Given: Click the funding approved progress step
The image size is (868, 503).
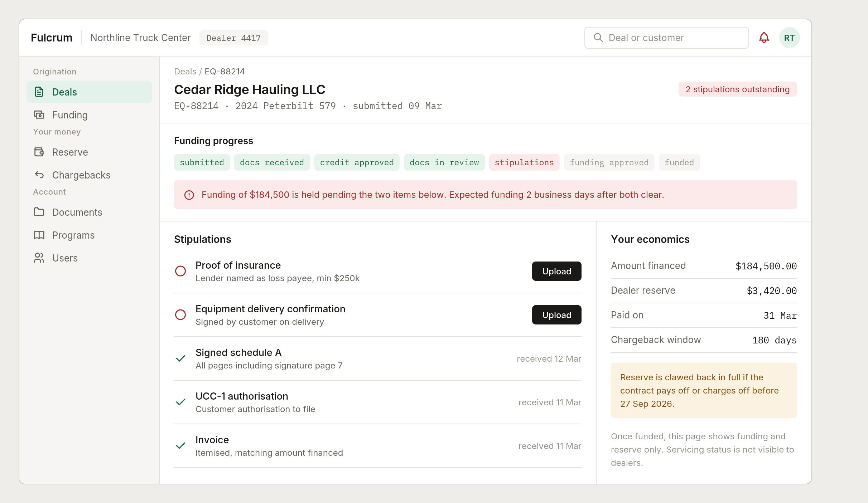Looking at the screenshot, I should click(609, 162).
